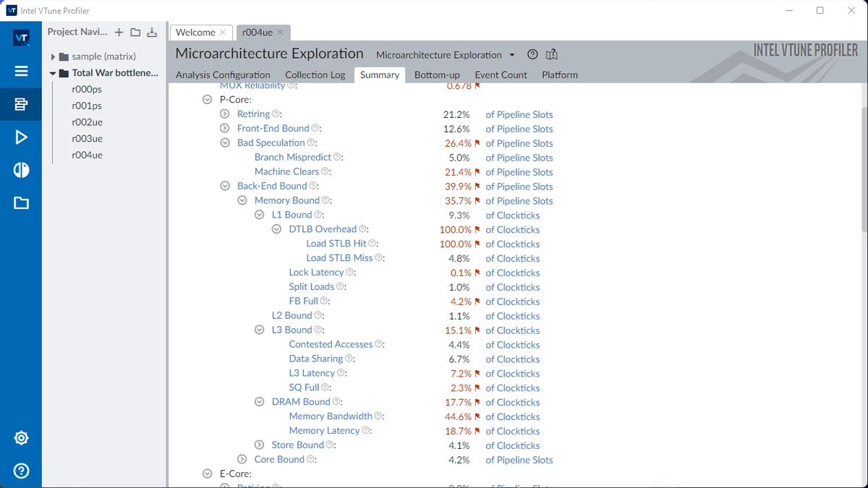
Task: Switch to the Collection Log tab
Action: coord(315,75)
